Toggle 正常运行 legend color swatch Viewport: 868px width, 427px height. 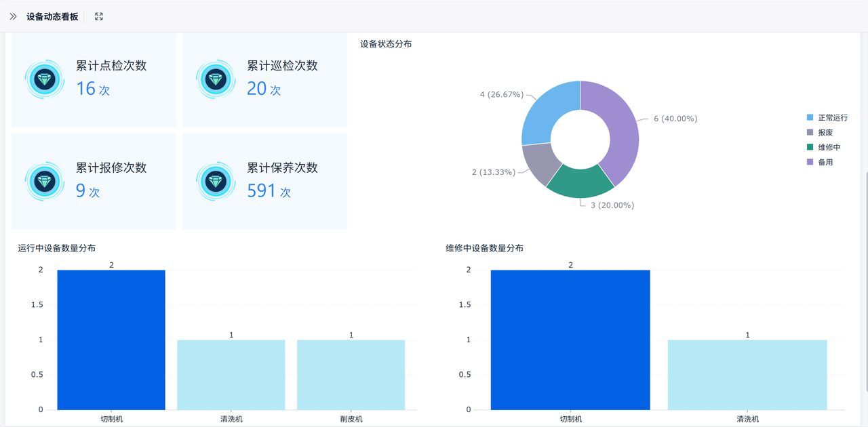[810, 118]
